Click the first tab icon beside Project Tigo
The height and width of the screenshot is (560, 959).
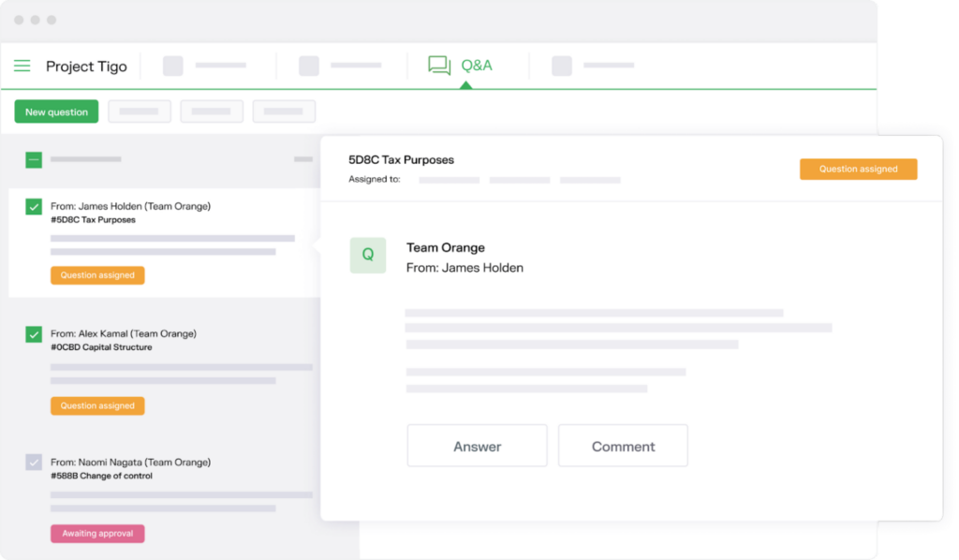pyautogui.click(x=172, y=66)
